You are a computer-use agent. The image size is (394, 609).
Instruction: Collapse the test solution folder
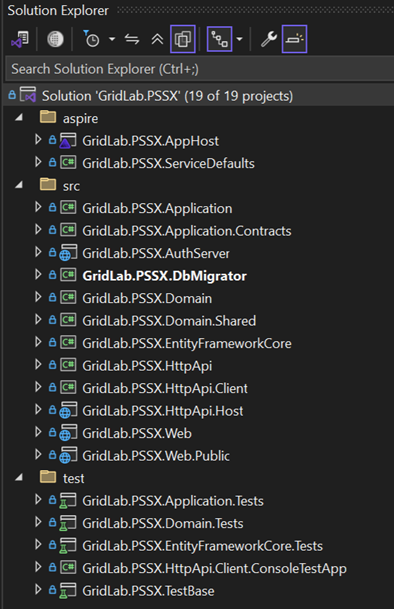(19, 478)
